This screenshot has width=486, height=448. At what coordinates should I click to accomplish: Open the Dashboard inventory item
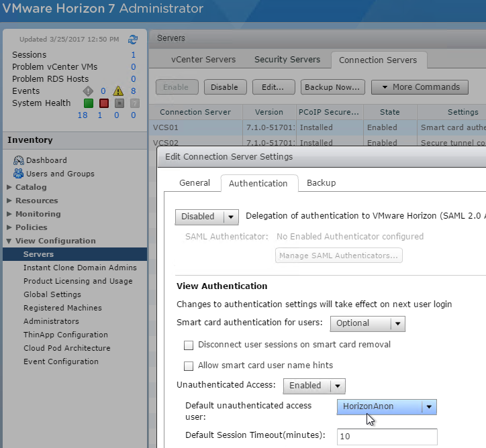click(46, 160)
